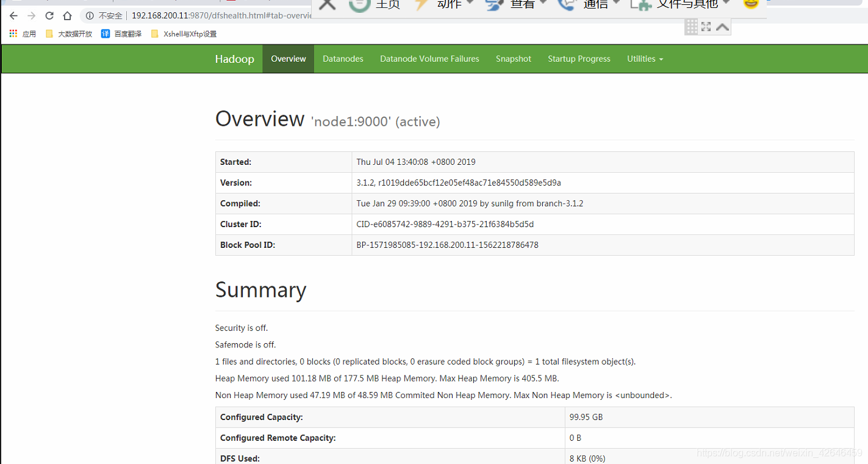Open the Datanode Volume Failures tab
The height and width of the screenshot is (464, 868).
[429, 59]
